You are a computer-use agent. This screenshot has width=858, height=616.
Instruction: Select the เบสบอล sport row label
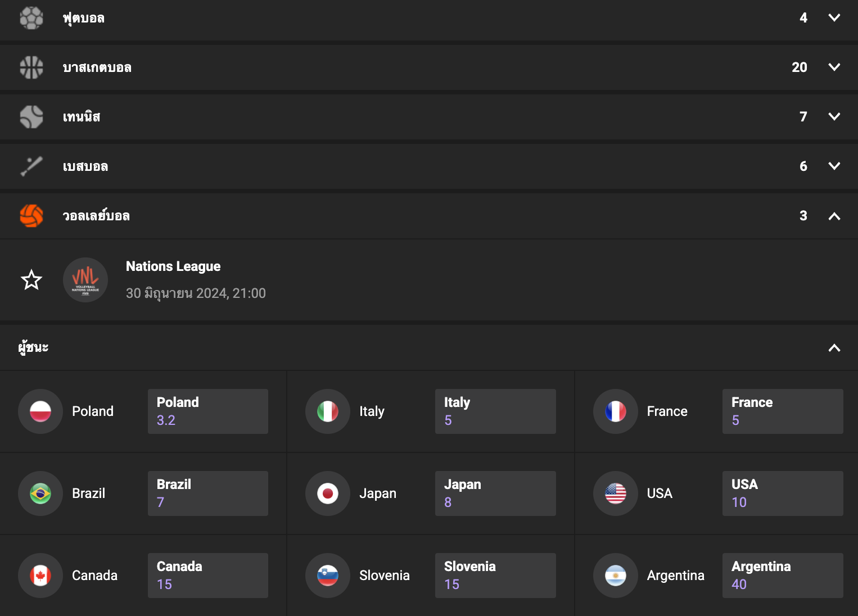click(85, 166)
